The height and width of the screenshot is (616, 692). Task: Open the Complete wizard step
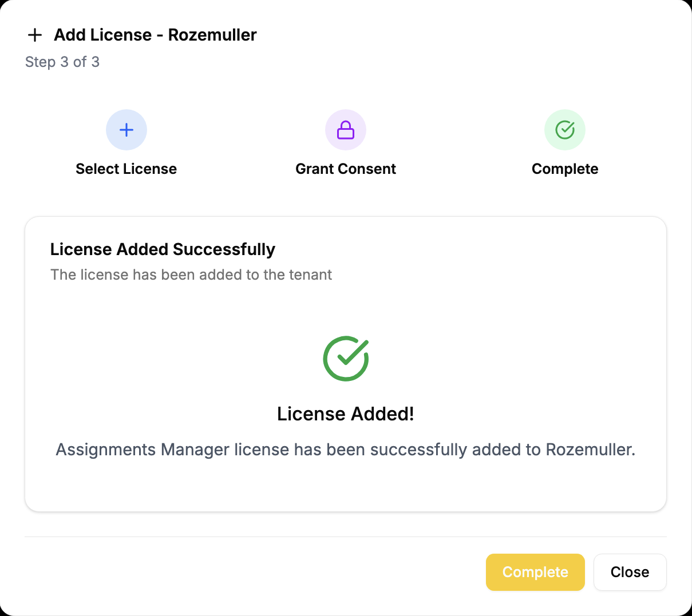[565, 143]
